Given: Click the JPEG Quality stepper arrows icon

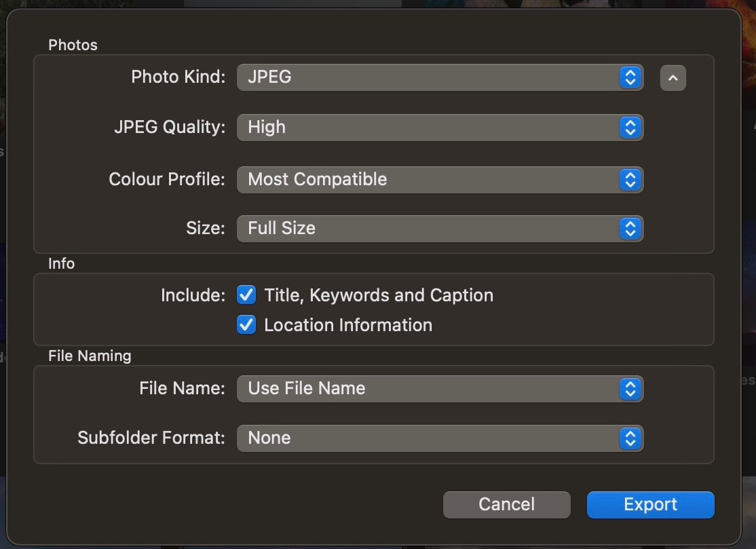Looking at the screenshot, I should coord(630,128).
